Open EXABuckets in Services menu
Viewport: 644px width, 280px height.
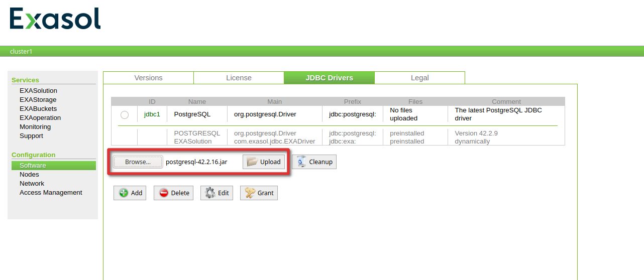tap(38, 109)
